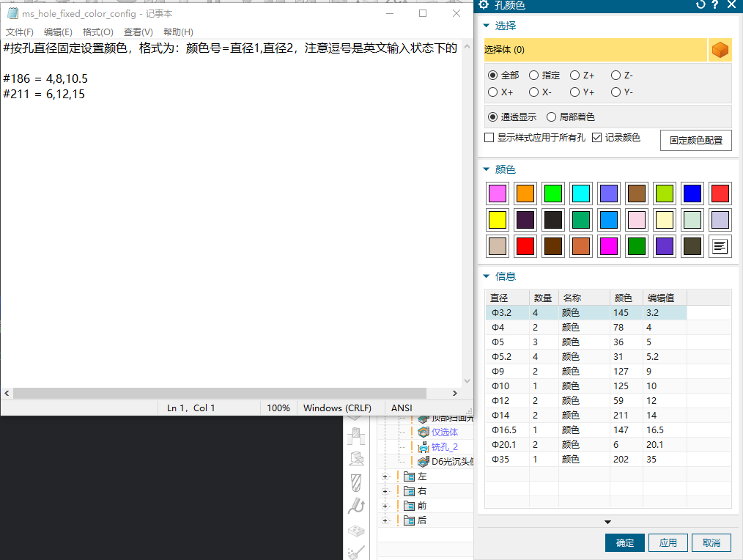Pick the orange color swatch
This screenshot has width=743, height=560.
[525, 194]
